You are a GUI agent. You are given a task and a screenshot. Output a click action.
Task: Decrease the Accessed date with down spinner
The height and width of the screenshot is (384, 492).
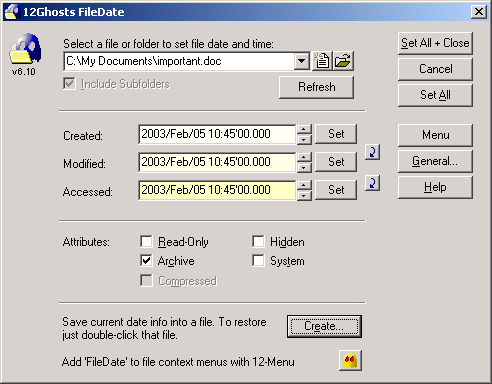point(304,195)
